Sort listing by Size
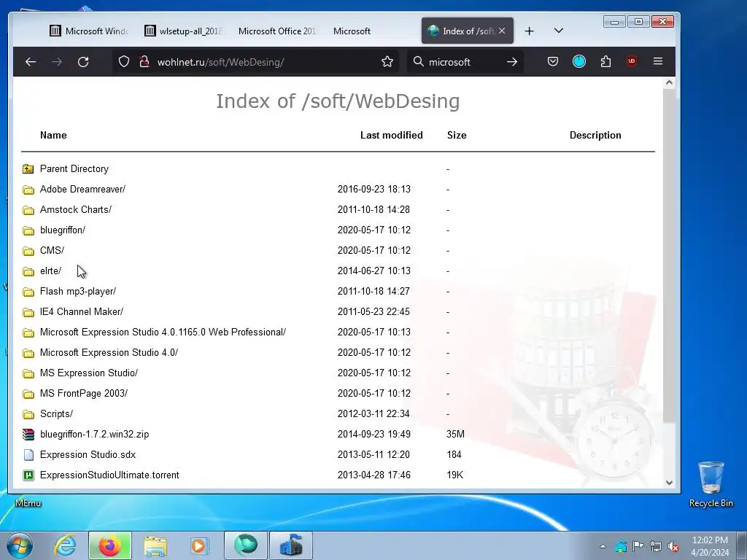 coord(457,135)
